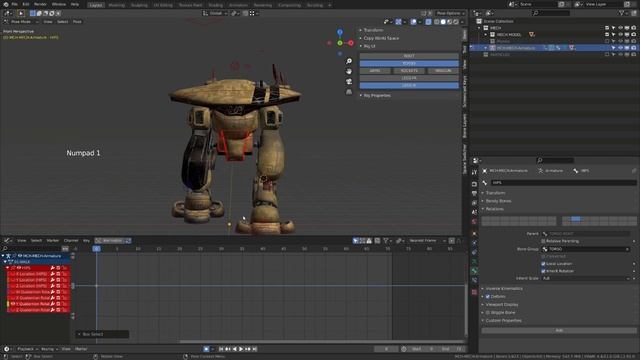640x360 pixels.
Task: Toggle X-ray display icon
Action: click(x=428, y=22)
